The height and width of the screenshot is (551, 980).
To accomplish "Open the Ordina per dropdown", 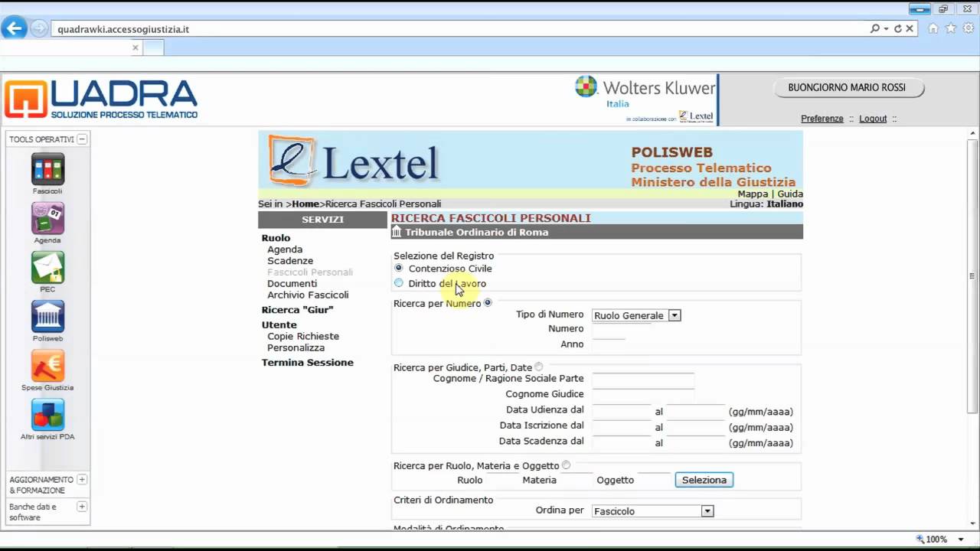I will [x=653, y=511].
